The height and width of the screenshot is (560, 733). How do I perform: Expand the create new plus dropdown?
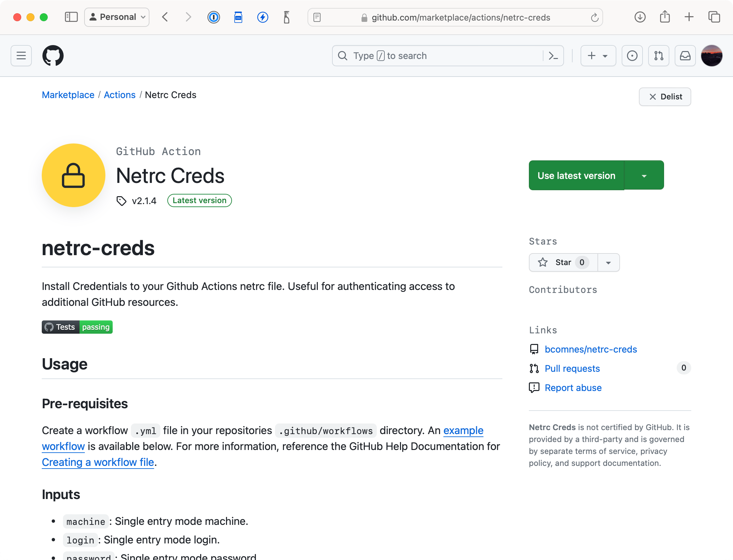[x=598, y=56]
